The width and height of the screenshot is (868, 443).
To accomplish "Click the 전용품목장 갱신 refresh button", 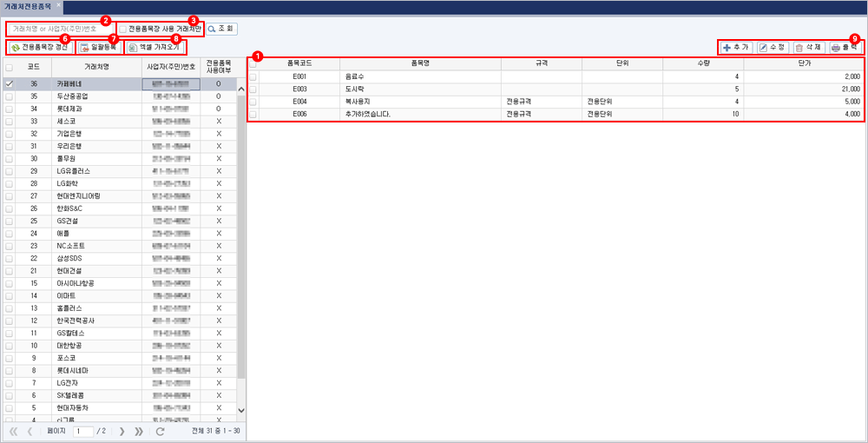I will tap(39, 48).
